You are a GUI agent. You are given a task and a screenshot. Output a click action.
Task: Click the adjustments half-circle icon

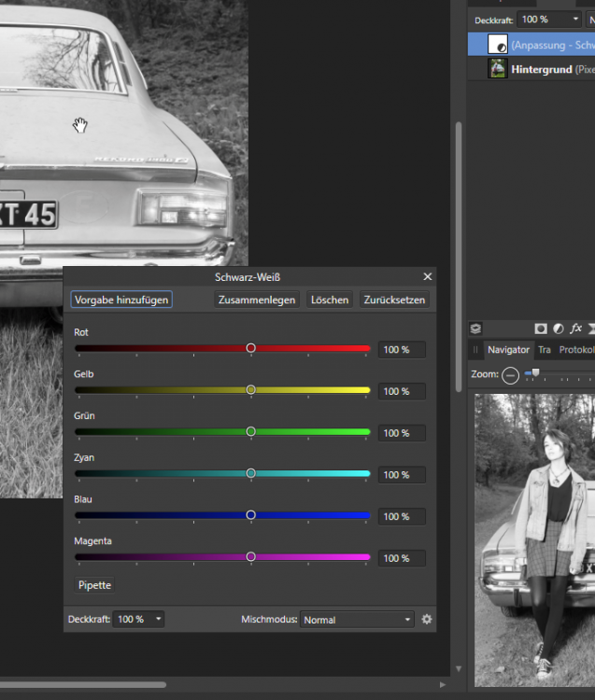[x=558, y=329]
